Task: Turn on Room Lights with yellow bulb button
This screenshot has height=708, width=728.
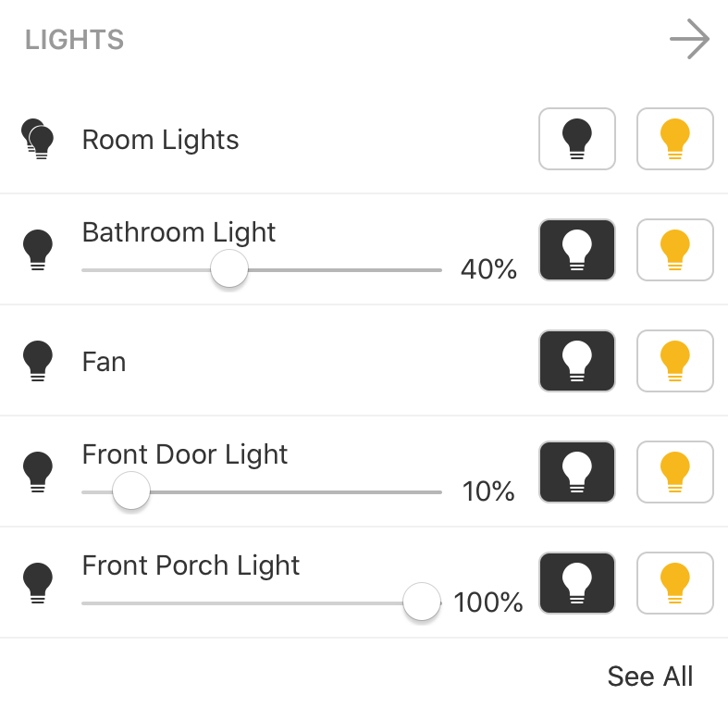Action: tap(674, 139)
